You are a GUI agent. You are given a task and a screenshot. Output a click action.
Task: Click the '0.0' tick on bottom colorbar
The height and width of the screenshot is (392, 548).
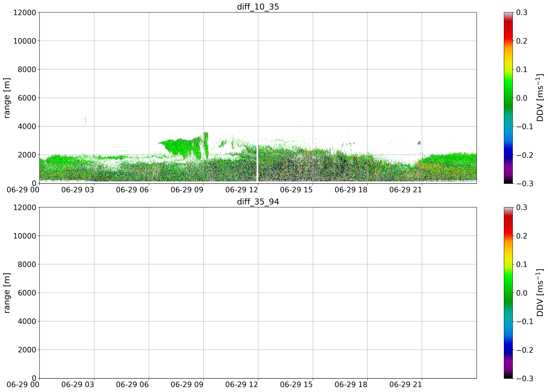(x=522, y=293)
